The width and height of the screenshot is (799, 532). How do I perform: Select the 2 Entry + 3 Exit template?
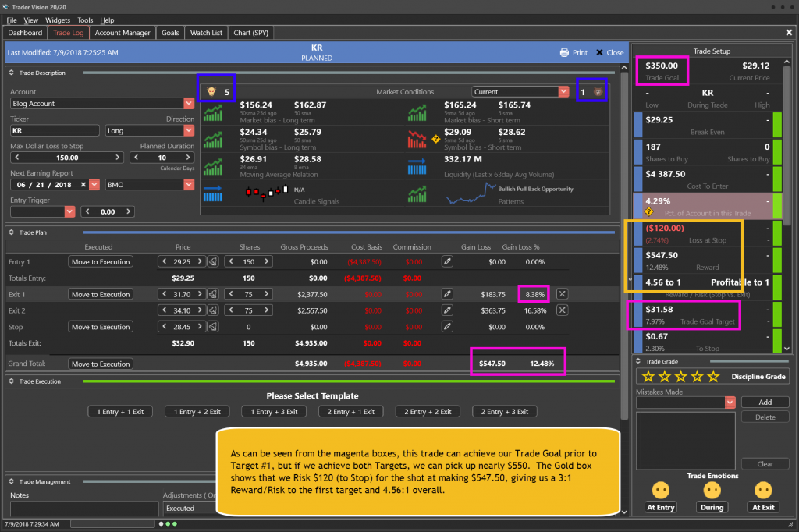(505, 412)
